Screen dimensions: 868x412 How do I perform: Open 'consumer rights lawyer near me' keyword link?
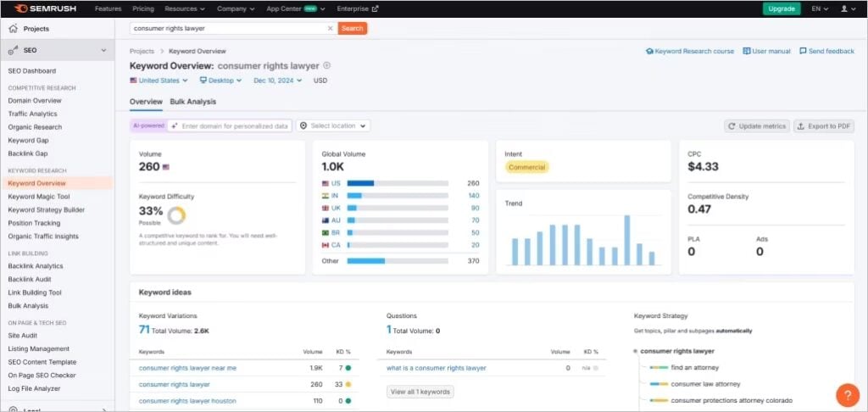[187, 368]
